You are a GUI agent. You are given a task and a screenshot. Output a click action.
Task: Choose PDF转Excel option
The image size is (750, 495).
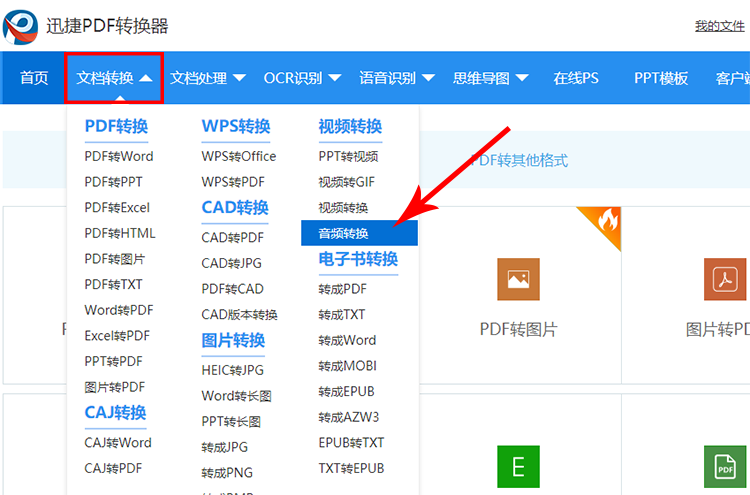(x=117, y=208)
